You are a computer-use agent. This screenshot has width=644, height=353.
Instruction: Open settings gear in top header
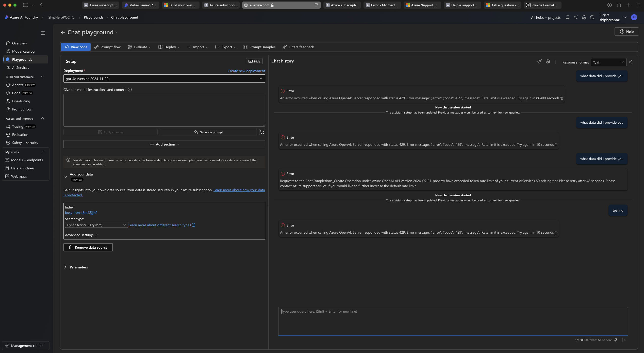[584, 17]
